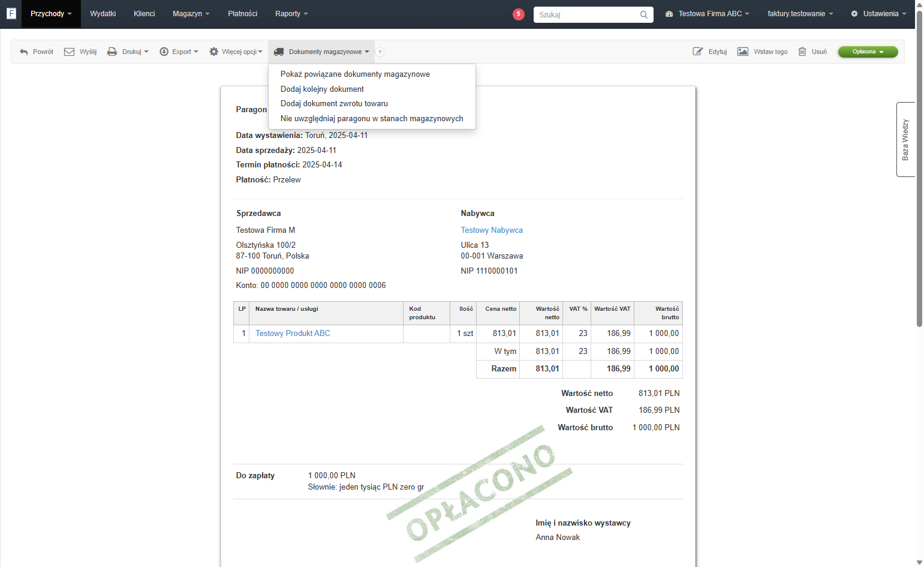Click the Termin płatności date 2025-04-14

tap(322, 165)
